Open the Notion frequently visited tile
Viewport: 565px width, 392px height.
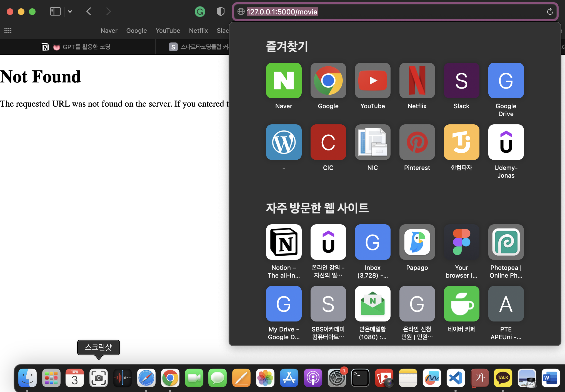click(x=284, y=242)
